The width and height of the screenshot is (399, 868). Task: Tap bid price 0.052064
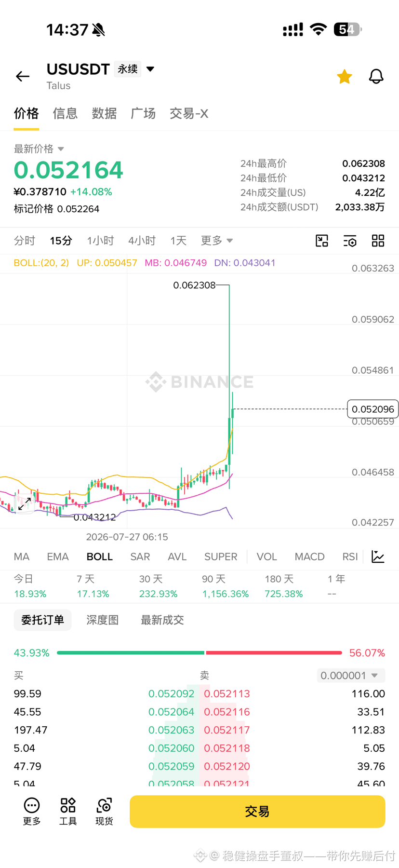172,712
